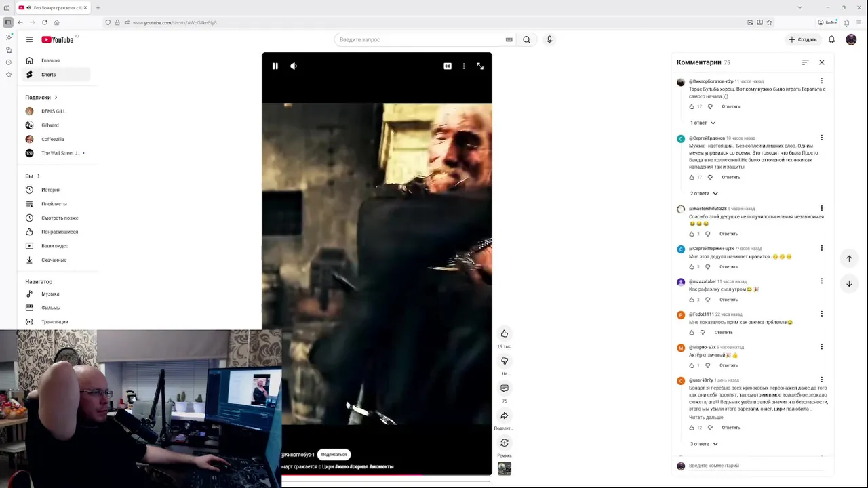Viewport: 868px width, 488px height.
Task: Open Скачанные in the sidebar
Action: pyautogui.click(x=54, y=260)
